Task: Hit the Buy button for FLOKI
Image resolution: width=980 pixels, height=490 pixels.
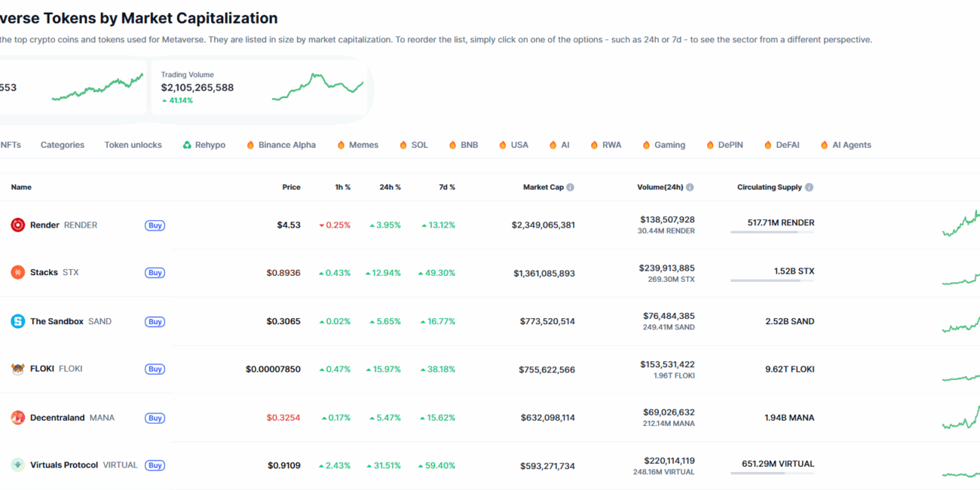Action: 155,369
